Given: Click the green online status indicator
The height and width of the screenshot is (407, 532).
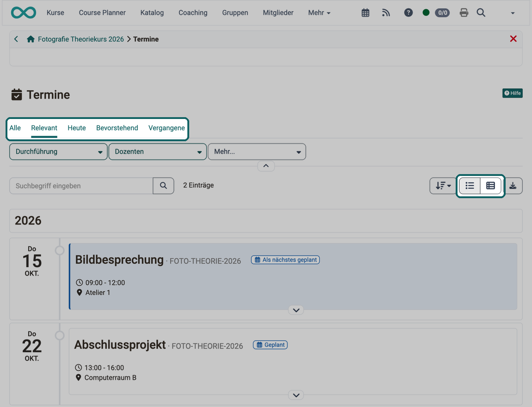Looking at the screenshot, I should 426,13.
